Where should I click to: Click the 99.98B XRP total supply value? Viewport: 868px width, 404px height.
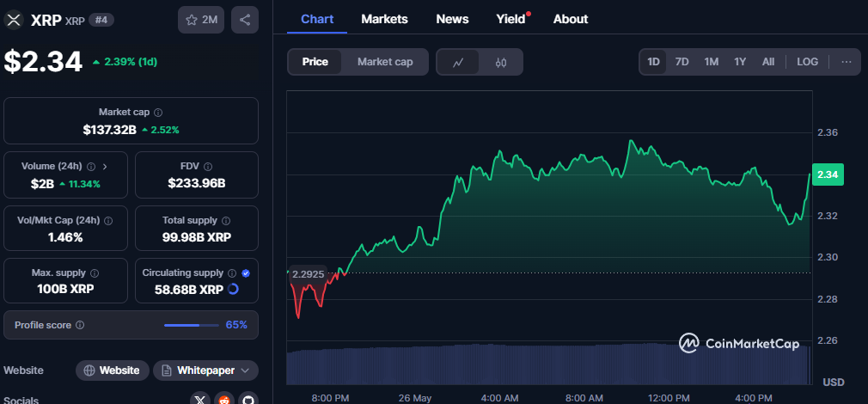click(x=197, y=237)
